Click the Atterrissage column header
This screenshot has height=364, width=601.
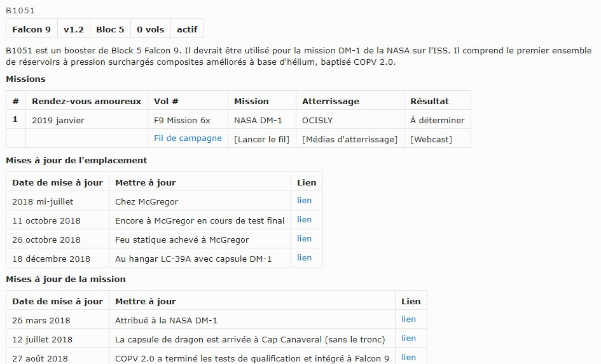pyautogui.click(x=331, y=101)
